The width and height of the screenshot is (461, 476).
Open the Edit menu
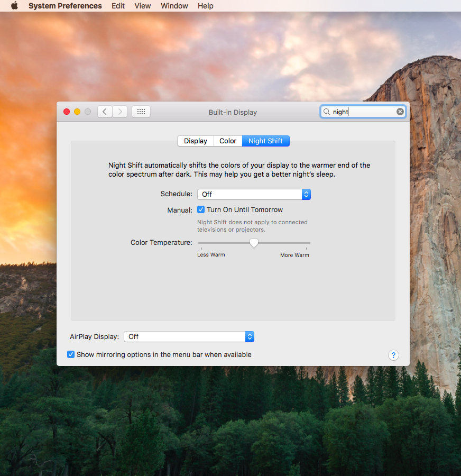pyautogui.click(x=118, y=6)
